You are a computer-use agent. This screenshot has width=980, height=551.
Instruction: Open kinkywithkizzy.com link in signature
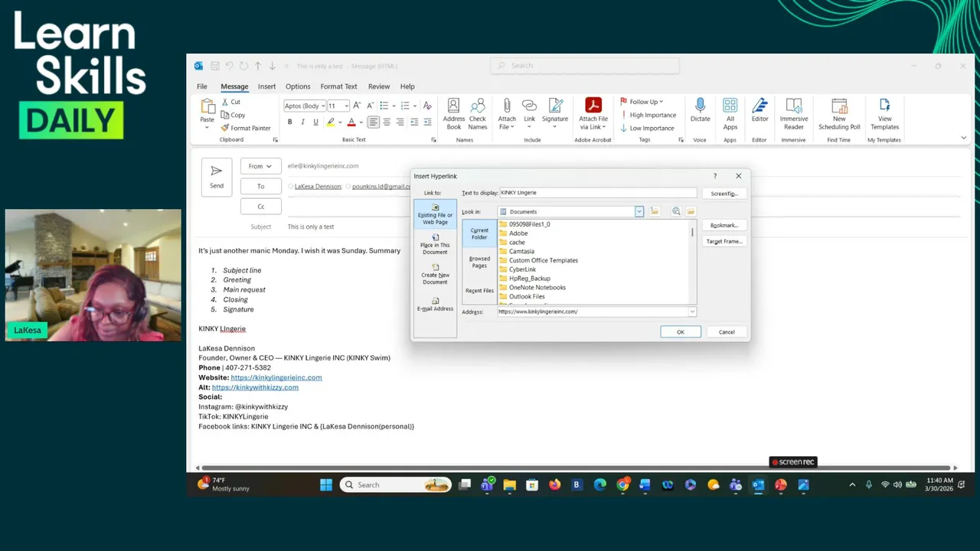255,387
